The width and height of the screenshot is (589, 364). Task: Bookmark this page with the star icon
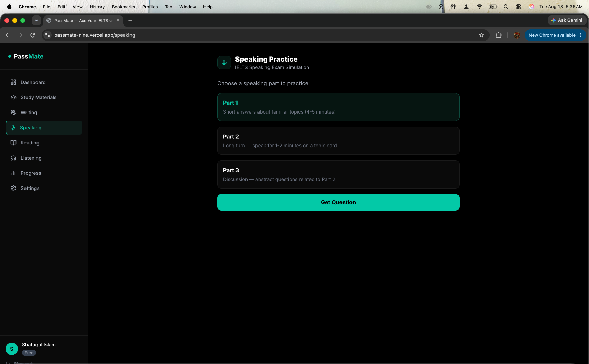[x=481, y=35]
